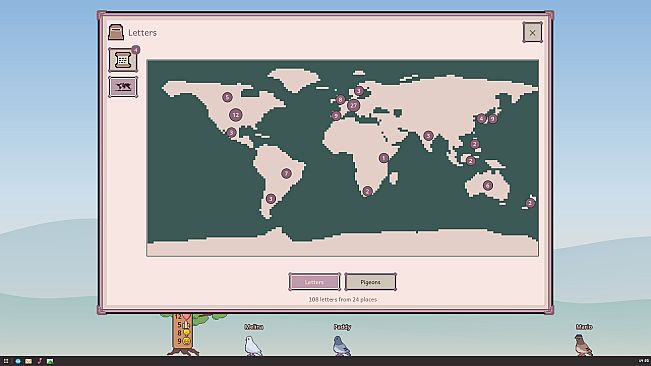Select the marker over Korea
Image resolution: width=651 pixels, height=366 pixels.
tap(481, 119)
